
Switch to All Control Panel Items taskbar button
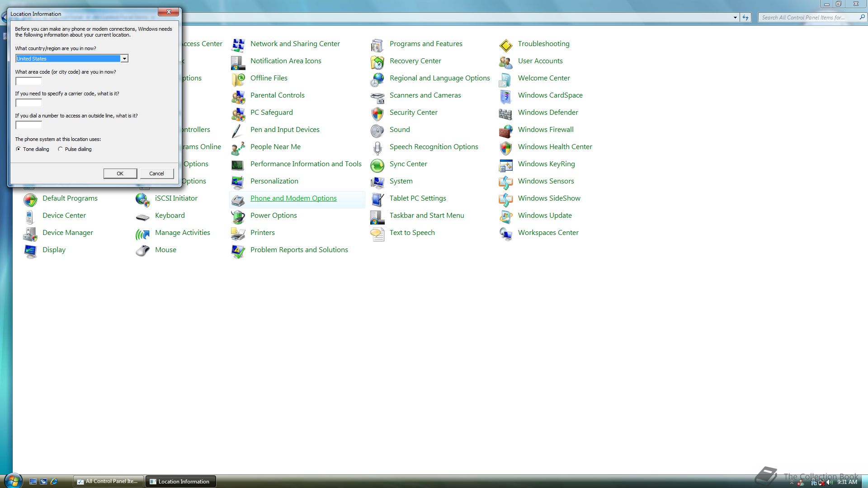[x=108, y=481]
